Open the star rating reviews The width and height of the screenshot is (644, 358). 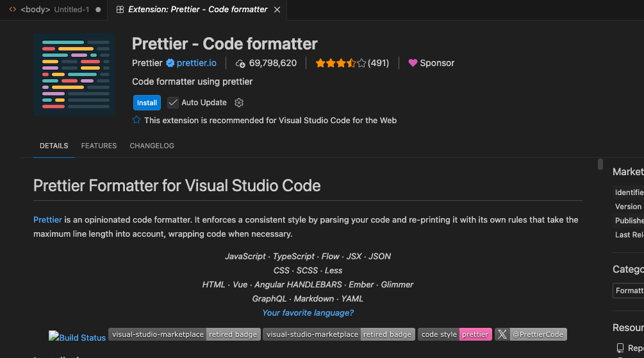[340, 63]
